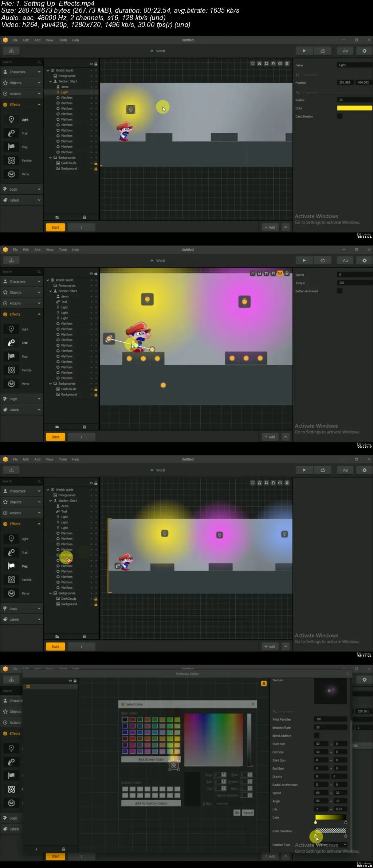The width and height of the screenshot is (373, 868).
Task: Click Add to Custom Colors in Select Color dialog
Action: [151, 803]
